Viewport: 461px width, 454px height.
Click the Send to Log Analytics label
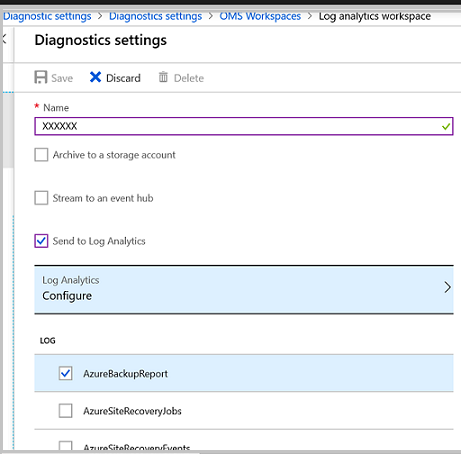point(99,241)
